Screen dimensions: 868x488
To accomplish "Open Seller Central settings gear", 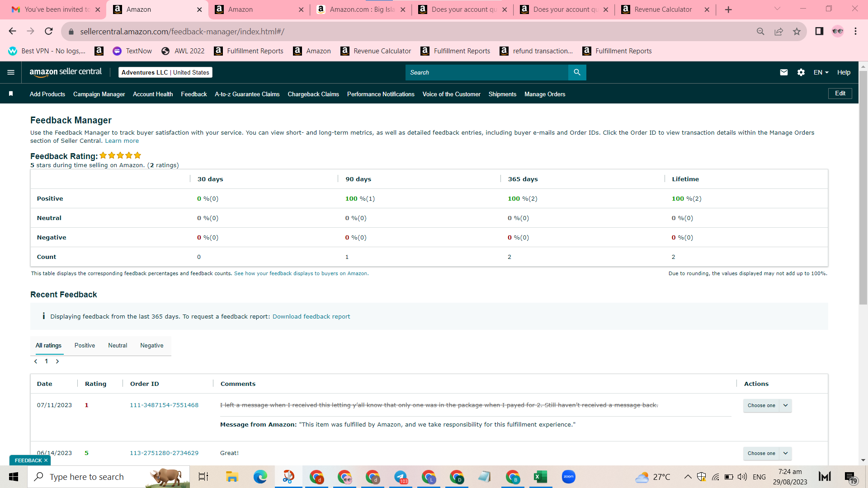I will coord(801,72).
